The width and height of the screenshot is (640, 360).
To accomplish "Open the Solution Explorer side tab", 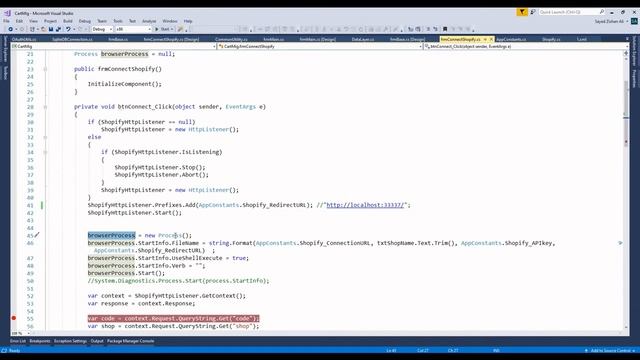I will [x=635, y=51].
